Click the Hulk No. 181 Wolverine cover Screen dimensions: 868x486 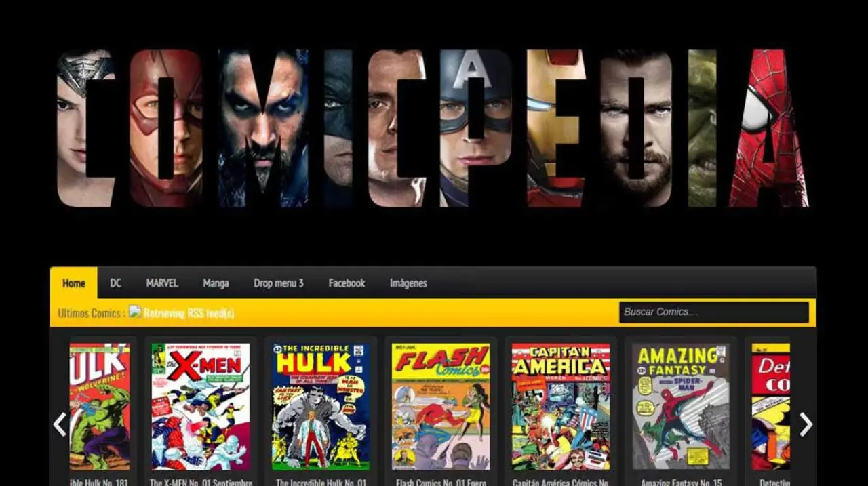click(x=100, y=407)
